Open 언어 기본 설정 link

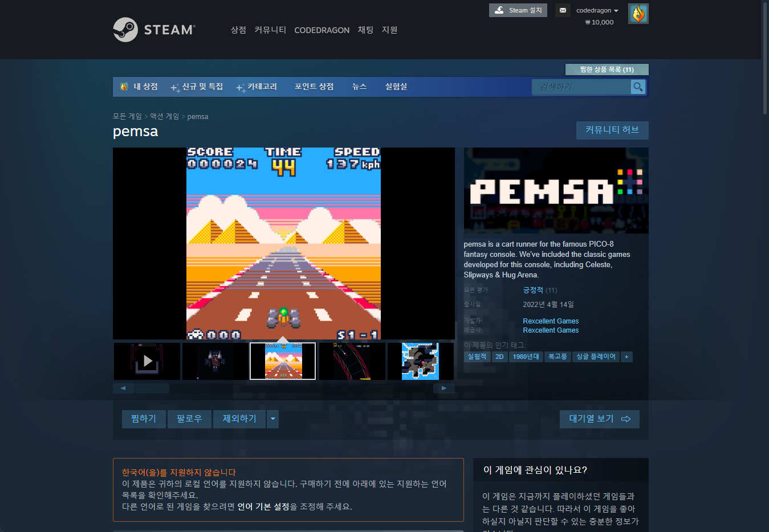point(263,506)
